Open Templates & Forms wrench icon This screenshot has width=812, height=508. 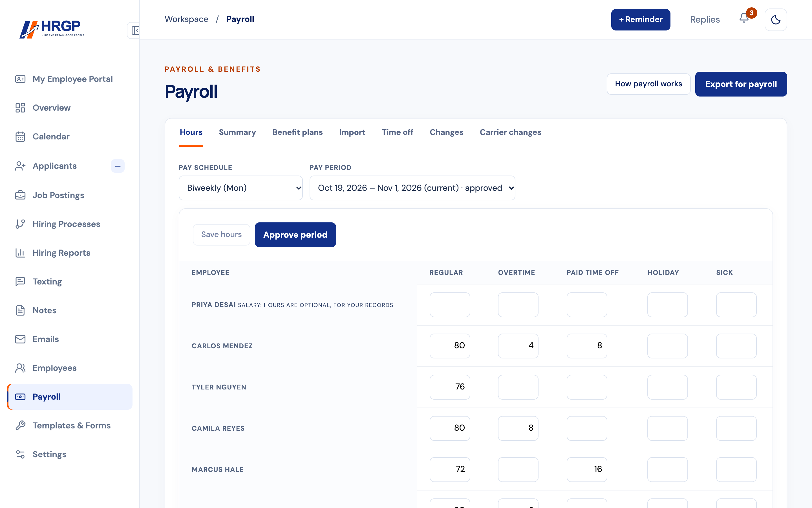click(20, 426)
